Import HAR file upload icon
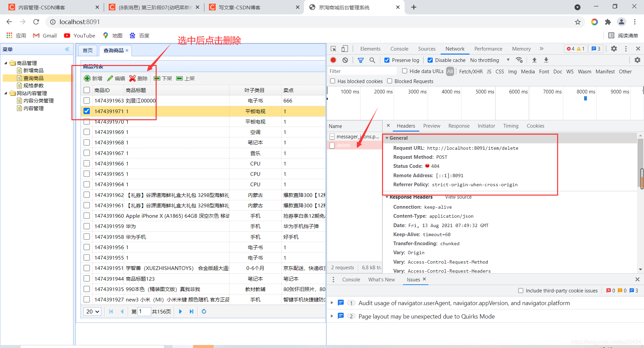644x348 pixels. coord(534,60)
